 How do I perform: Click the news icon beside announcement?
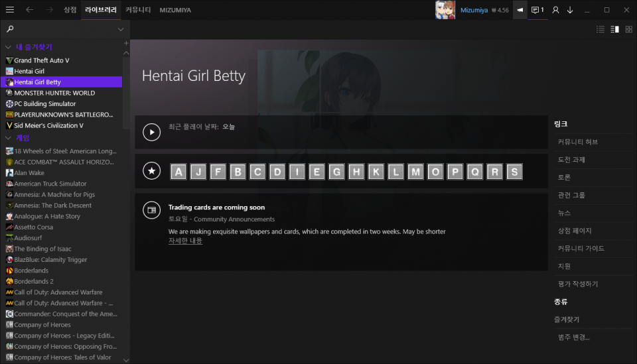151,210
